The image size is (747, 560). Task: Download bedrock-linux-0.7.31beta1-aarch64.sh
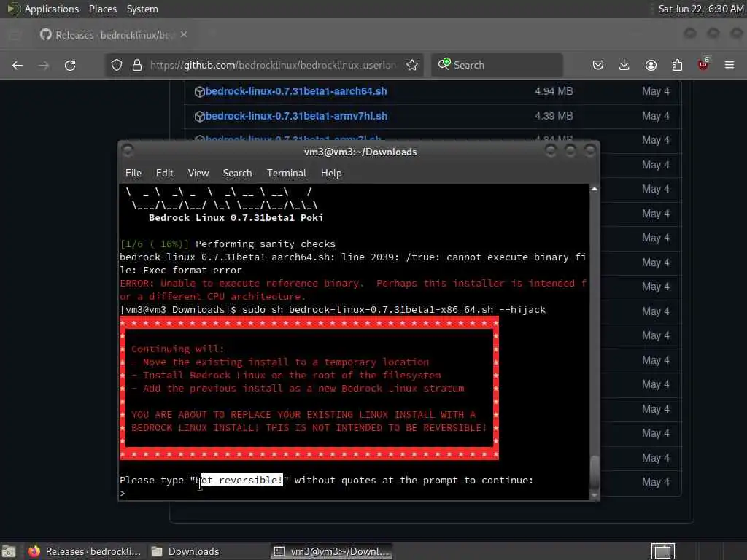(x=296, y=91)
